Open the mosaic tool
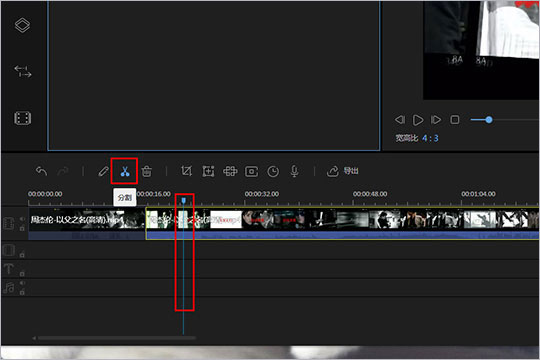The width and height of the screenshot is (540, 360). tap(230, 171)
